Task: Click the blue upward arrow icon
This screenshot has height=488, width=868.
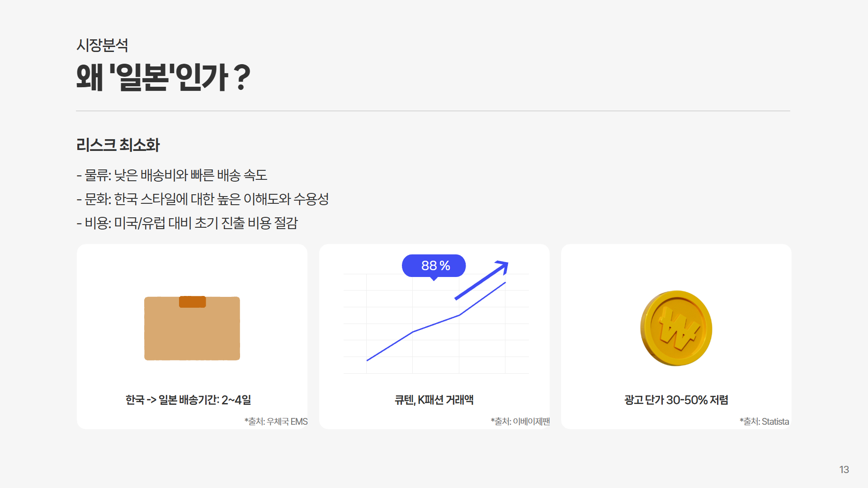Action: (482, 280)
